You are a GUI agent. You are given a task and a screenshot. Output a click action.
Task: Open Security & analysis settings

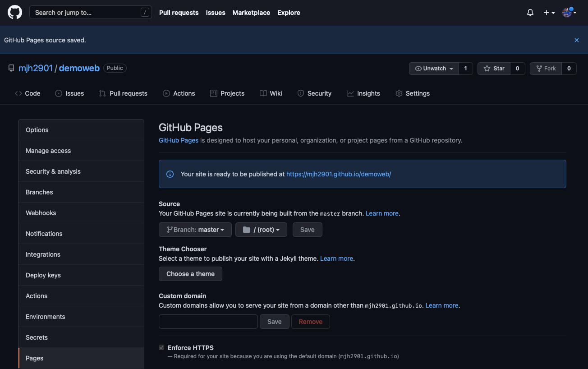coord(81,171)
